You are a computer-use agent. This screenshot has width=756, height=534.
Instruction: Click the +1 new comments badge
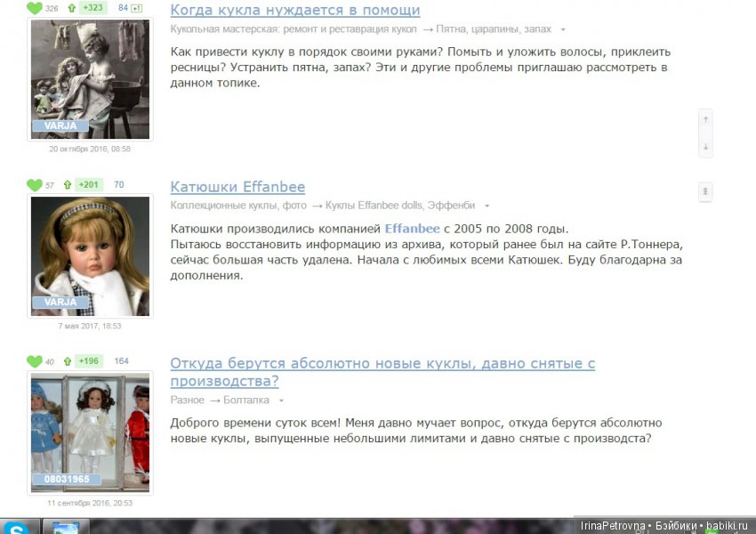tap(136, 8)
